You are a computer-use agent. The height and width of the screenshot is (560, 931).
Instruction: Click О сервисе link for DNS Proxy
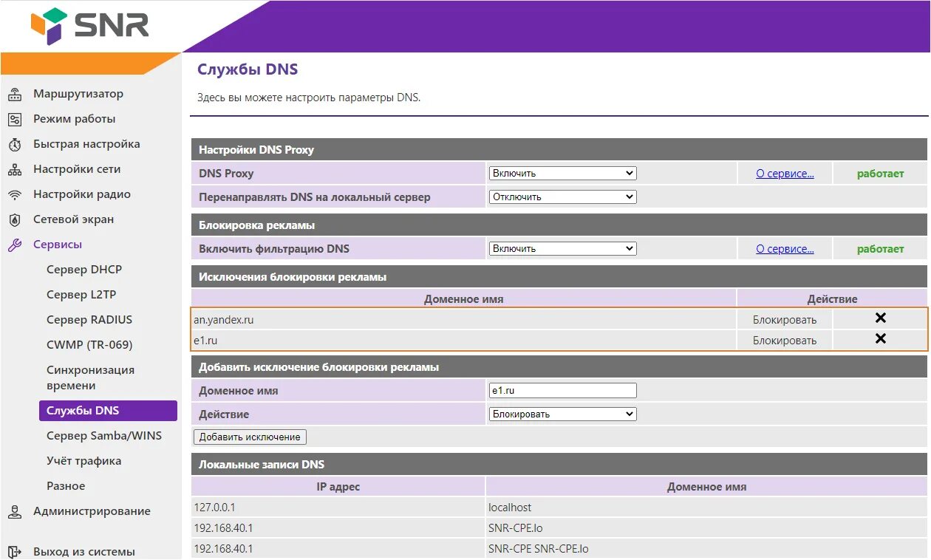pyautogui.click(x=785, y=174)
